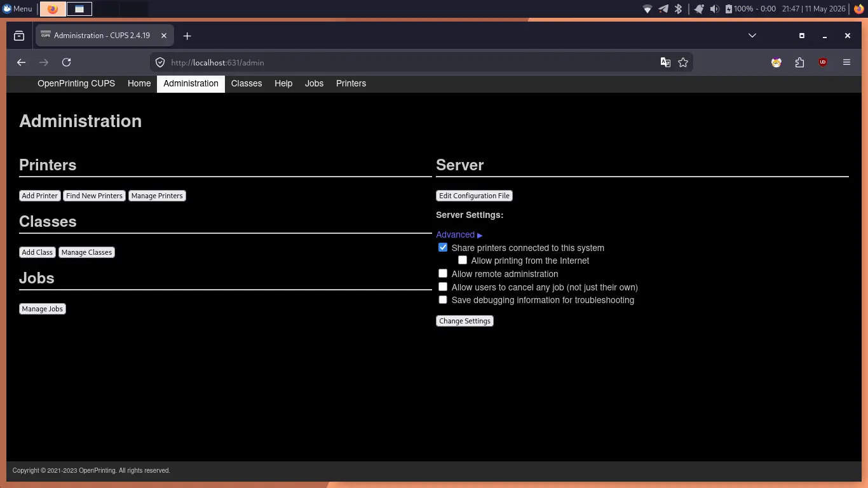Enable Allow users to cancel any job
The image size is (868, 488).
(443, 287)
